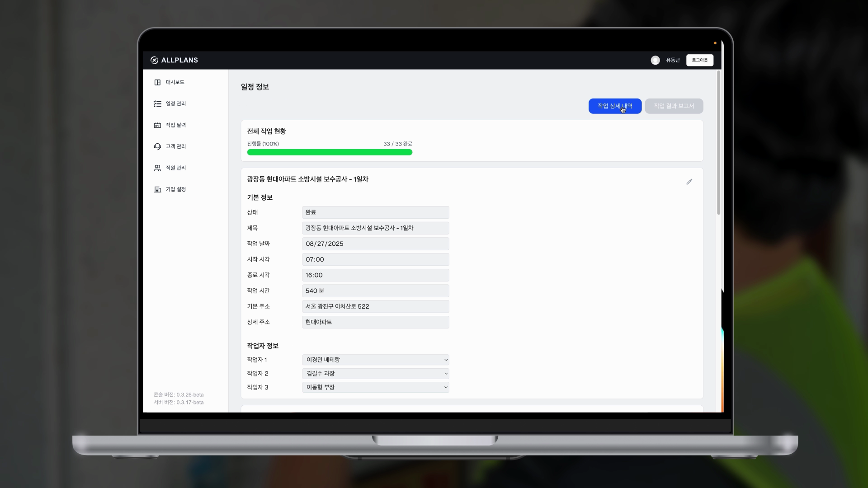Open the 작업자 3 dropdown
The height and width of the screenshot is (488, 868).
click(x=375, y=387)
